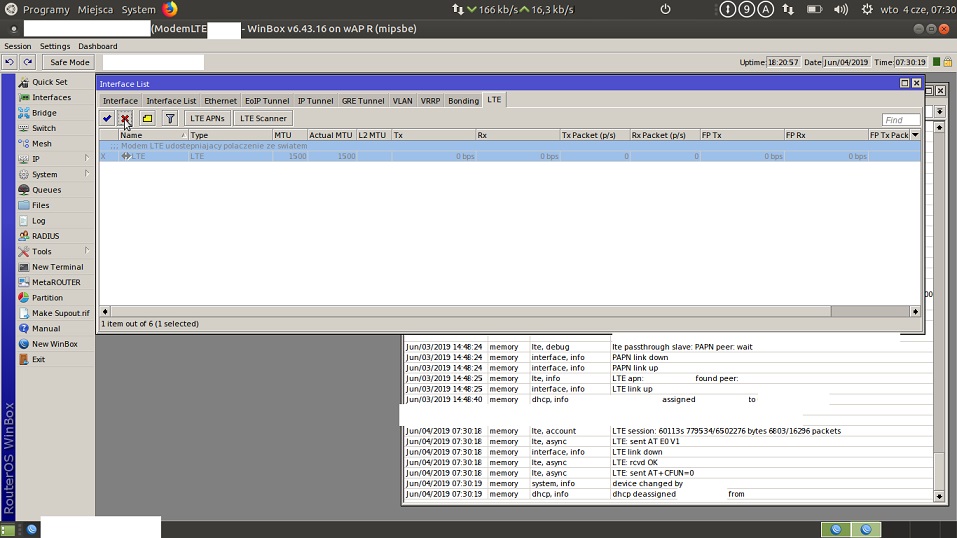Image resolution: width=957 pixels, height=538 pixels.
Task: Switch to VLAN tab
Action: coord(402,101)
